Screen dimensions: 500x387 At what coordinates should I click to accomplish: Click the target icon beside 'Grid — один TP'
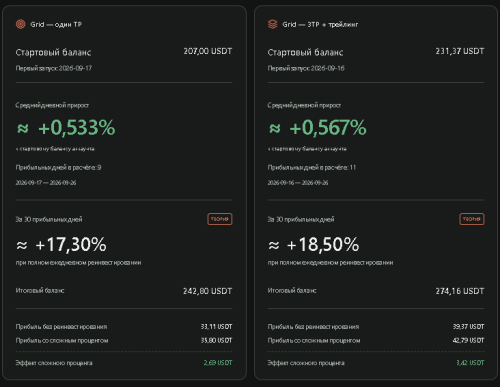[21, 24]
